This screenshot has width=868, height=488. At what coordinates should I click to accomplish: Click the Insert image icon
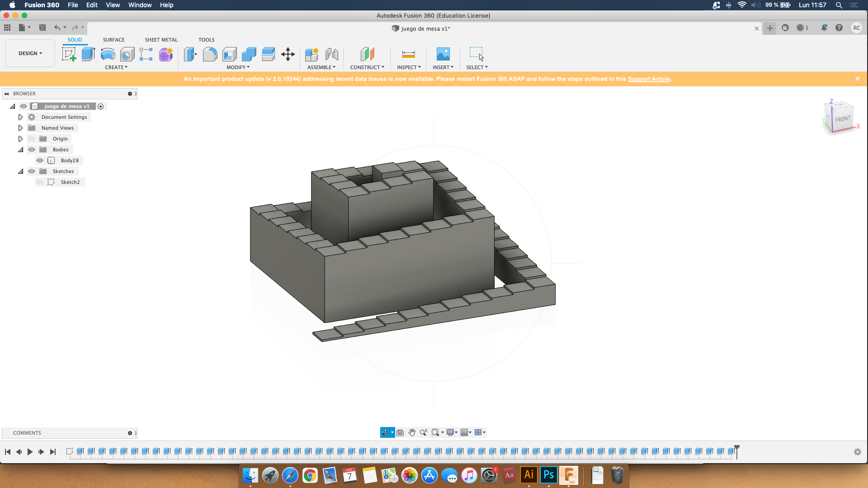(x=443, y=54)
